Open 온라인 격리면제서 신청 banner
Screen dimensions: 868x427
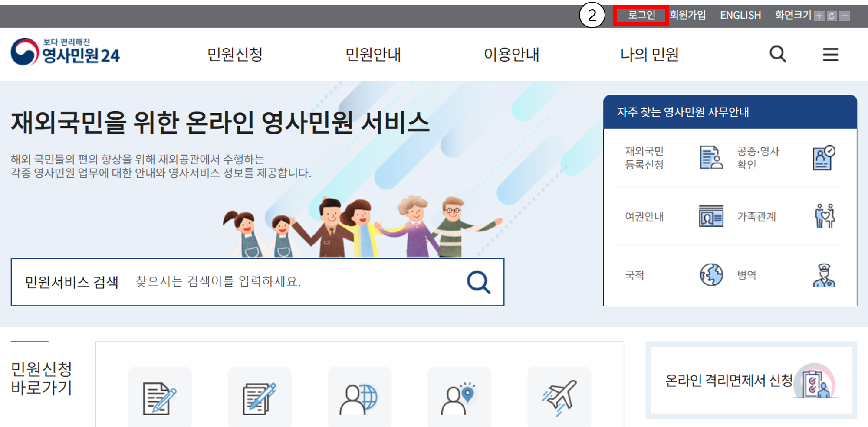click(x=751, y=381)
